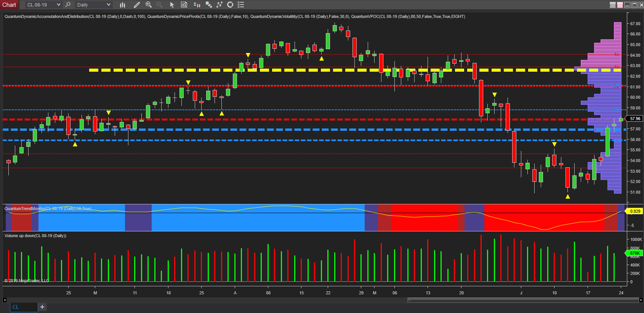
Task: Click the pink window link square
Action: pos(620,5)
